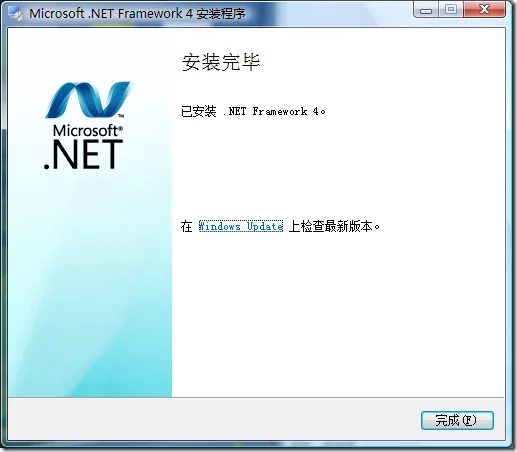Screen dimensions: 517x452
Task: Click the registered mark after Microsoft
Action: click(x=120, y=128)
